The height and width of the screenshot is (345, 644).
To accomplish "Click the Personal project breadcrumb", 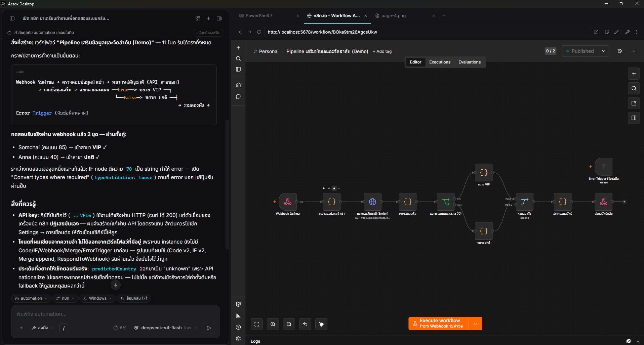I will [266, 51].
